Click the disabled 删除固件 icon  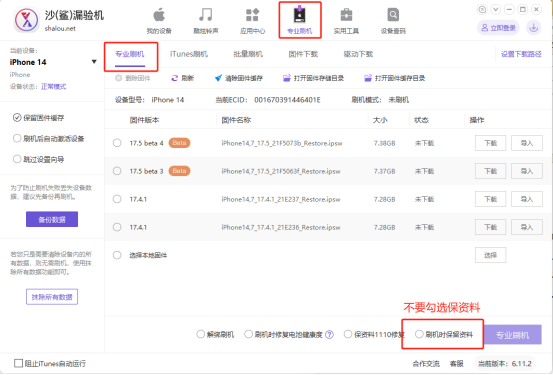tap(118, 78)
